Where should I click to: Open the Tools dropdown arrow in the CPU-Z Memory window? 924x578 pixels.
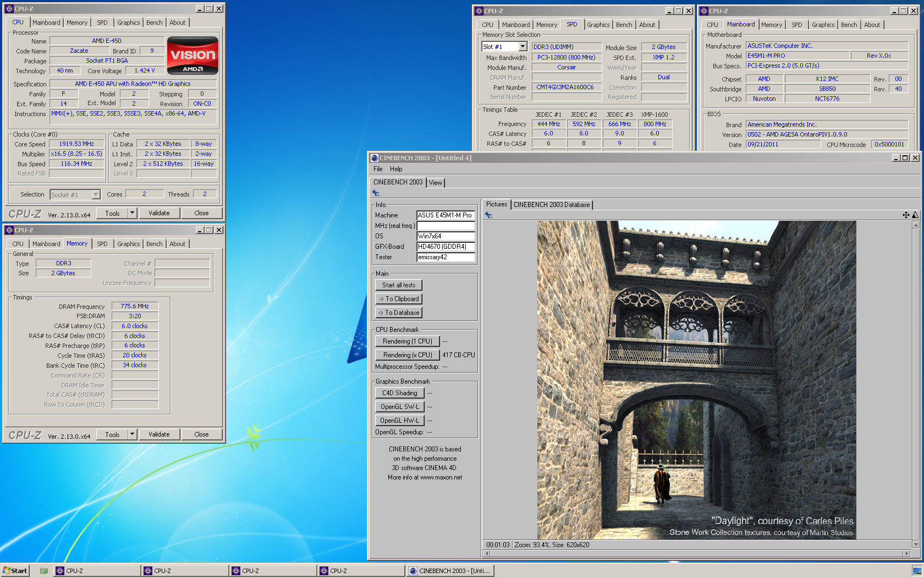[x=132, y=434]
